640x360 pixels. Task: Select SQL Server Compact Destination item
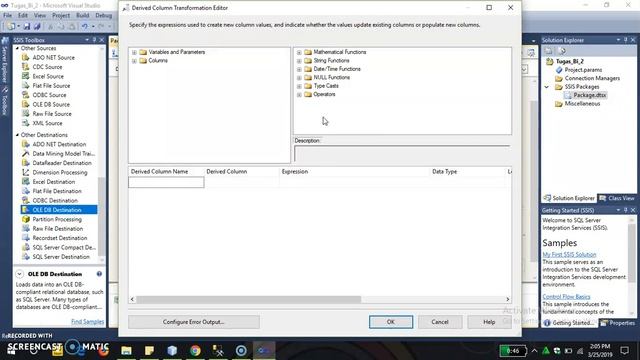64,247
